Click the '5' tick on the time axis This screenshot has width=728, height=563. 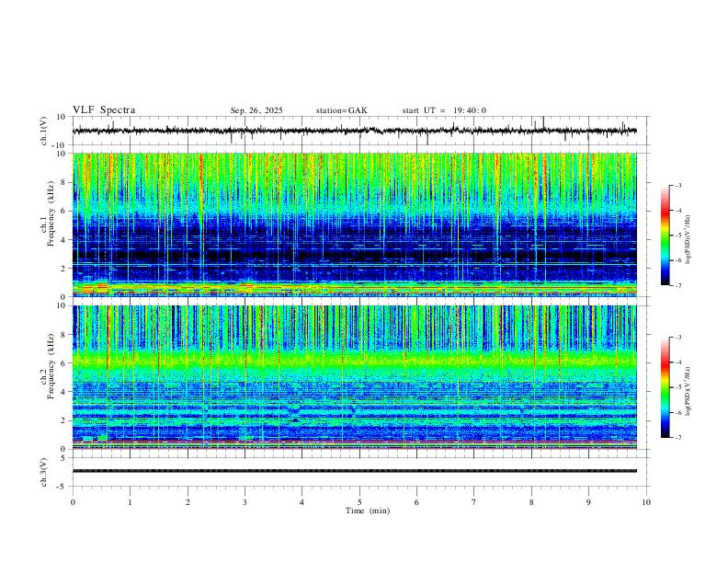359,502
